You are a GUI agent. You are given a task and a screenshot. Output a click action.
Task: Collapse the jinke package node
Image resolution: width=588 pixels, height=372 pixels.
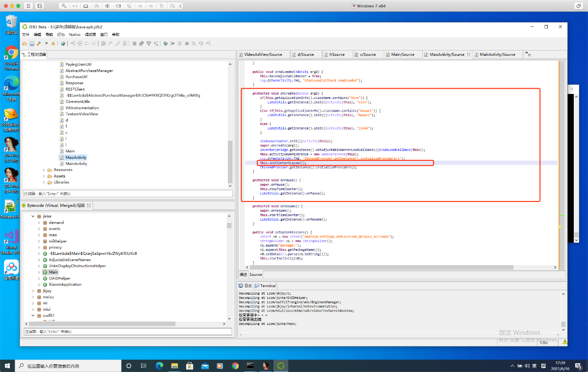33,216
